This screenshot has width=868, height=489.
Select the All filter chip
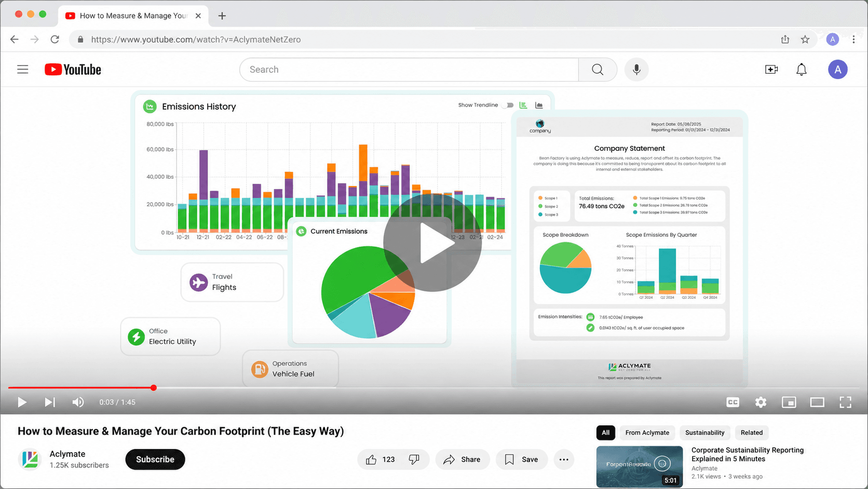[606, 433]
